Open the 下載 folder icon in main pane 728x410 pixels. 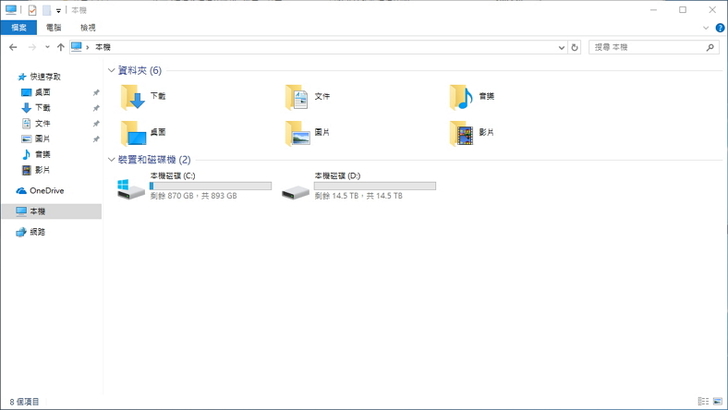tap(133, 97)
